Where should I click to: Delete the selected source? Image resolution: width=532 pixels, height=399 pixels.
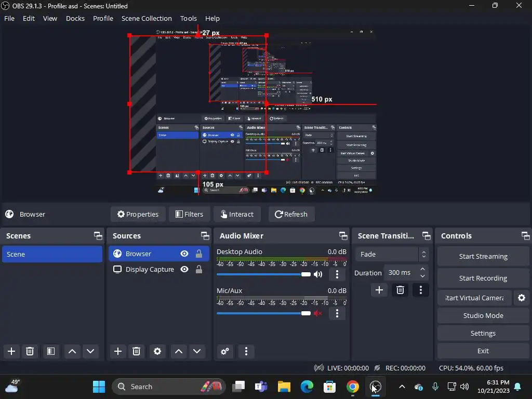137,351
